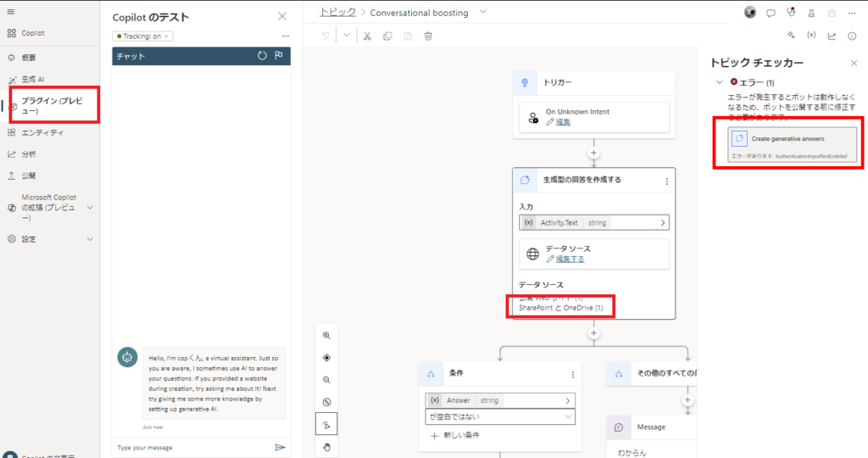Click the flag icon in chat header

tap(279, 55)
